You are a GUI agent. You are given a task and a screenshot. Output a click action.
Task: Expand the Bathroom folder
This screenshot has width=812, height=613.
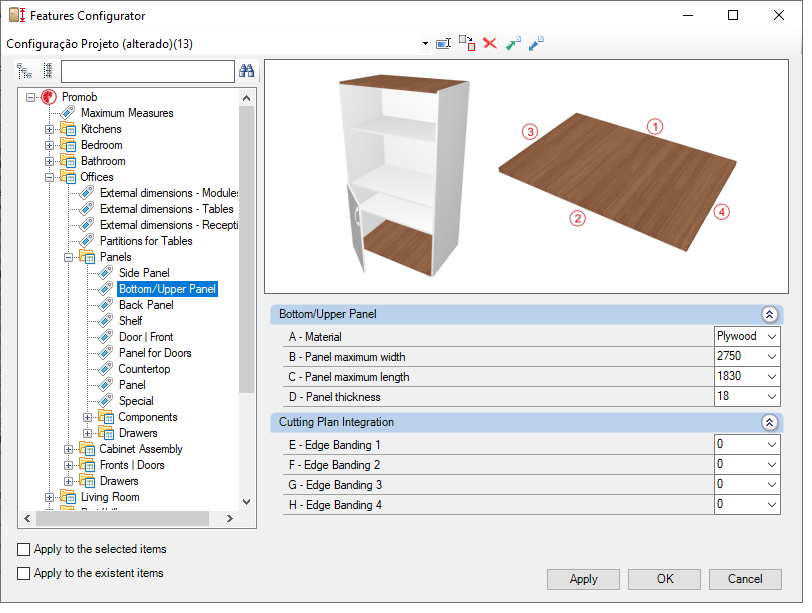point(49,161)
